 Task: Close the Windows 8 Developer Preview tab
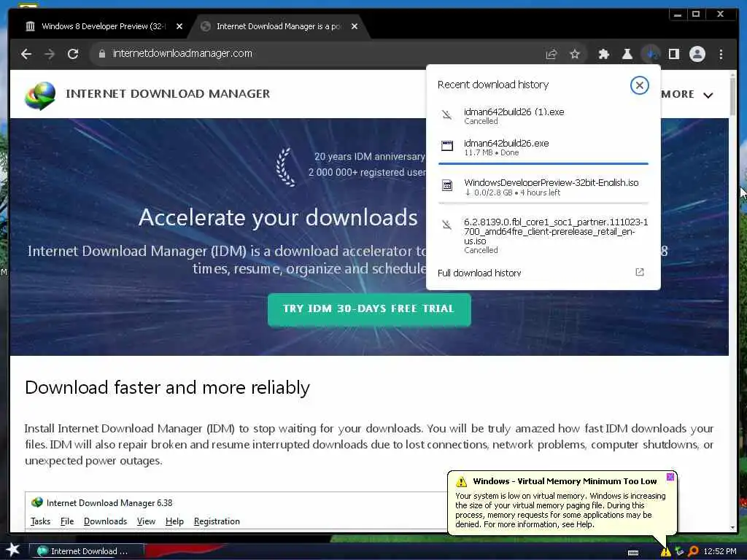(179, 26)
